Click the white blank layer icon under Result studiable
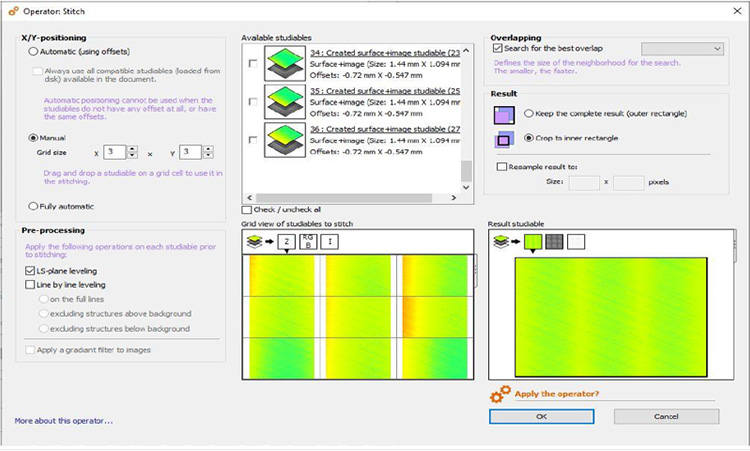Screen dimensions: 750x451 coord(576,241)
